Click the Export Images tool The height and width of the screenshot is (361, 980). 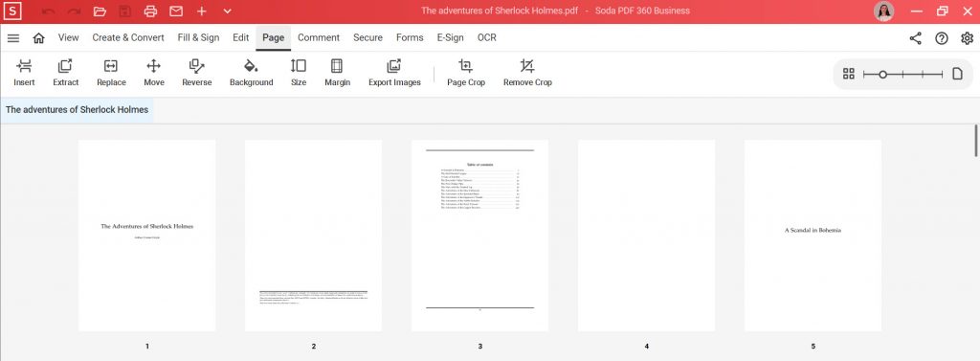pos(394,73)
